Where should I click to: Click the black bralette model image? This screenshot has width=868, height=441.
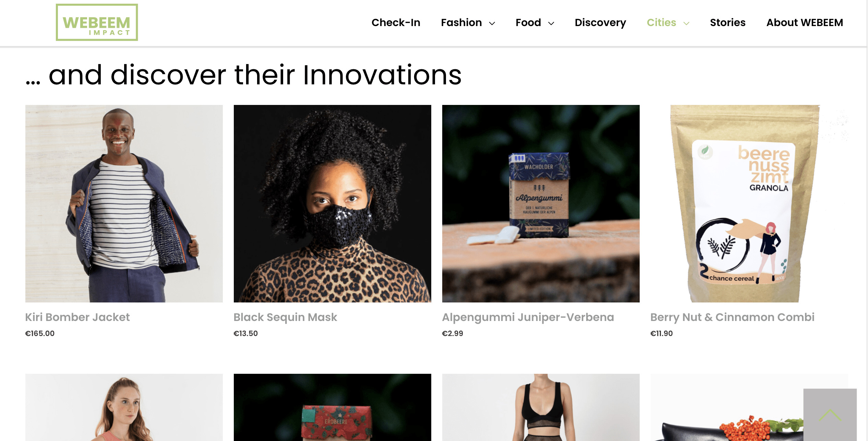coord(541,407)
